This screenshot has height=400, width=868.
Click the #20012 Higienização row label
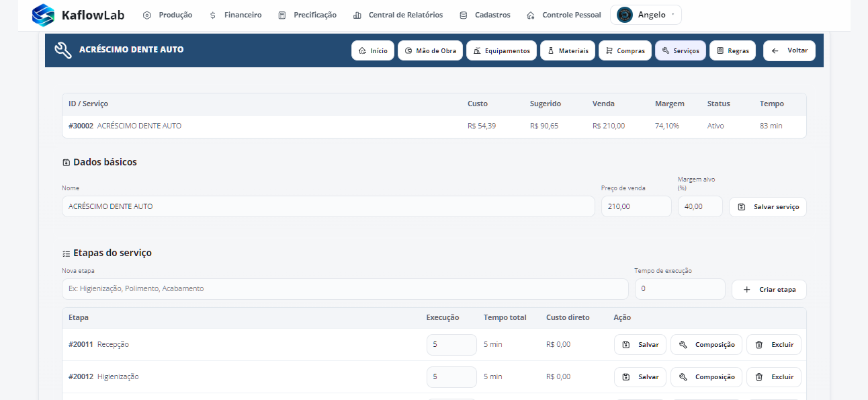point(103,377)
